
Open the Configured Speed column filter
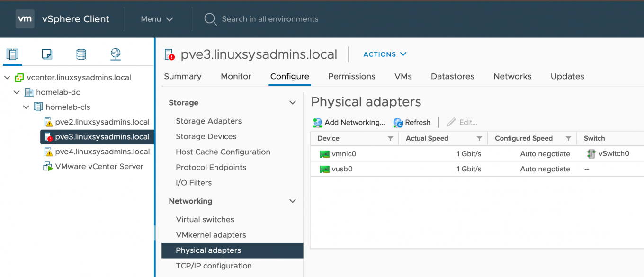tap(567, 138)
